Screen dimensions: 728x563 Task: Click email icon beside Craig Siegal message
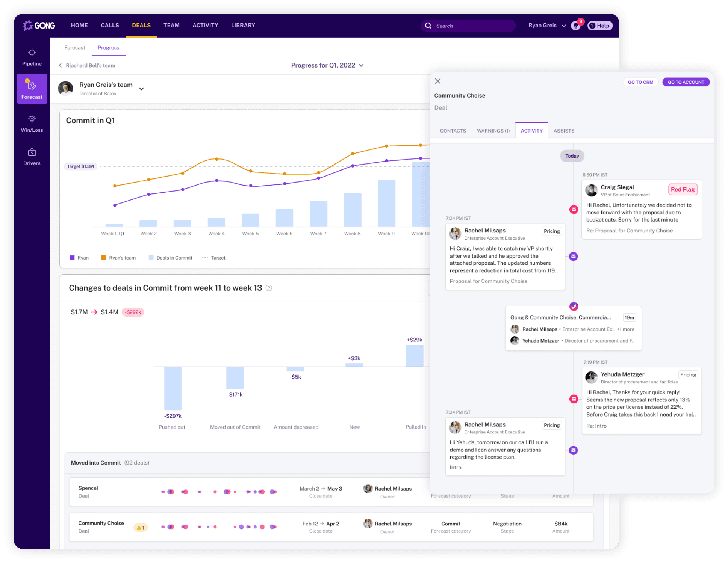(x=574, y=210)
